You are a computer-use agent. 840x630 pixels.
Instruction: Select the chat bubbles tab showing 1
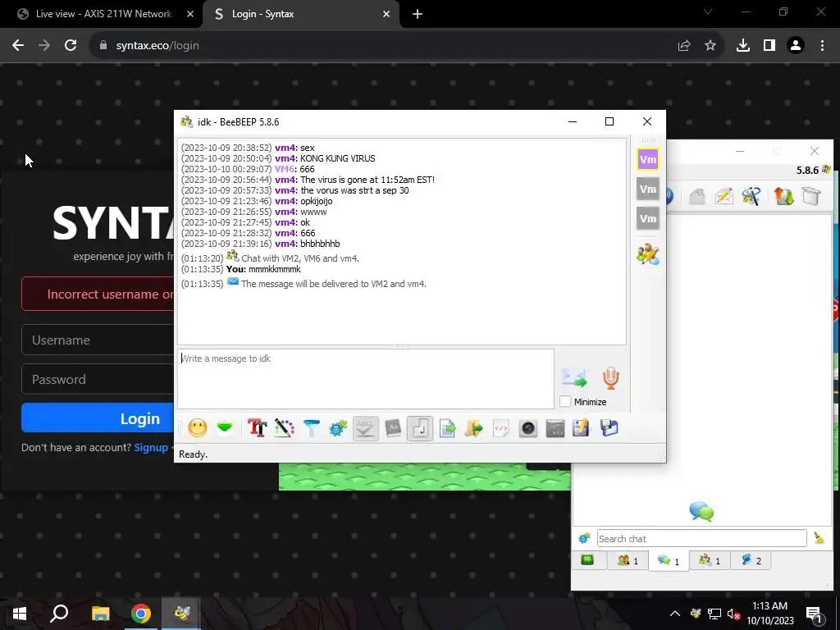click(x=669, y=560)
